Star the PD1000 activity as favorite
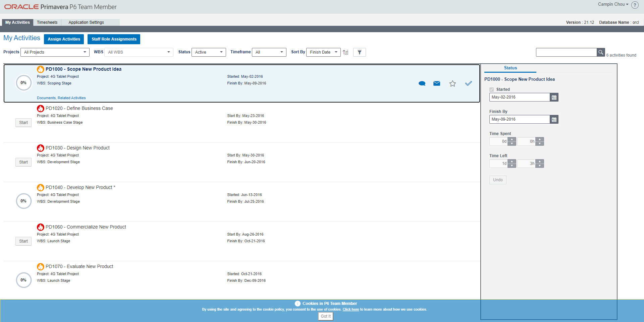The image size is (644, 322). pyautogui.click(x=452, y=83)
